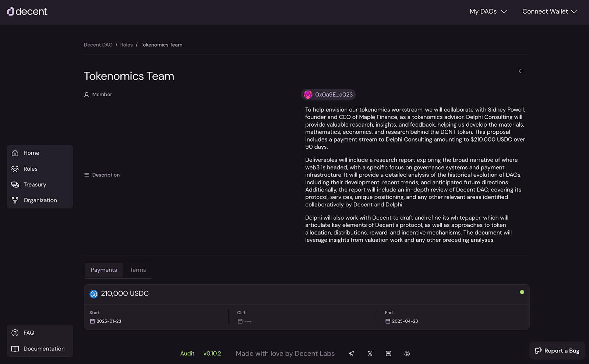Open the Connect Wallet dropdown
Viewport: 589px width, 364px height.
coord(549,11)
